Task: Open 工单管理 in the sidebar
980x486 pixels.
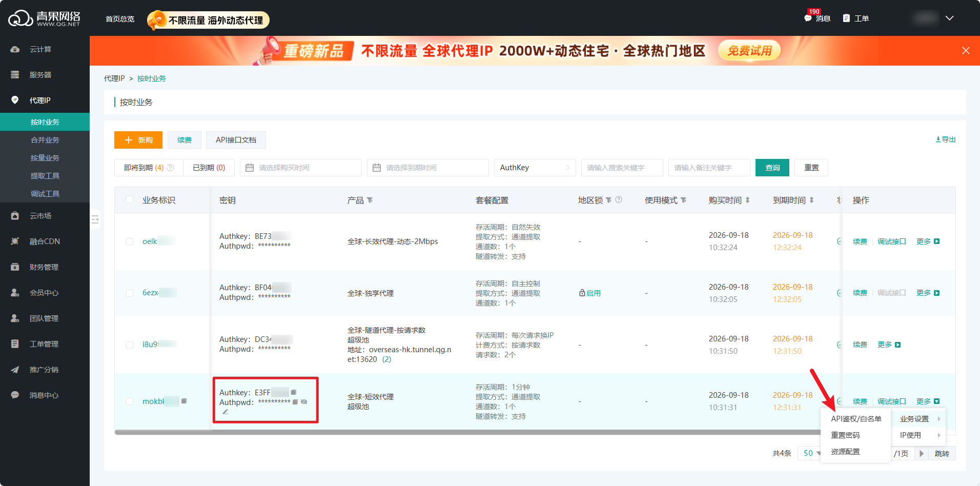Action: tap(45, 344)
